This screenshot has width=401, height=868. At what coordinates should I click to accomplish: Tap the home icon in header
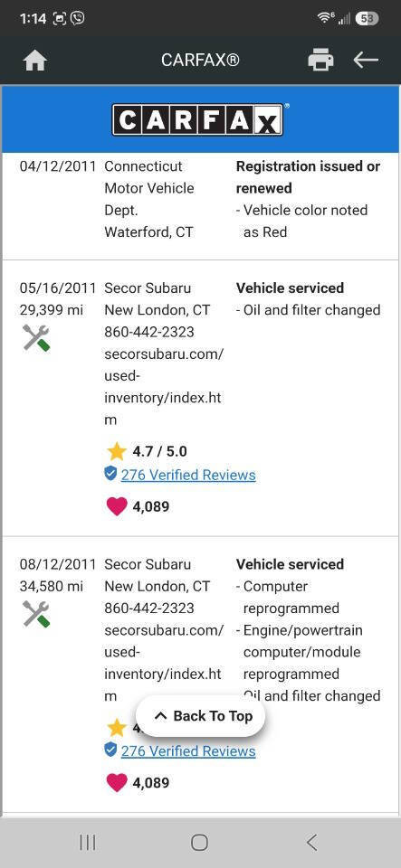pyautogui.click(x=35, y=61)
